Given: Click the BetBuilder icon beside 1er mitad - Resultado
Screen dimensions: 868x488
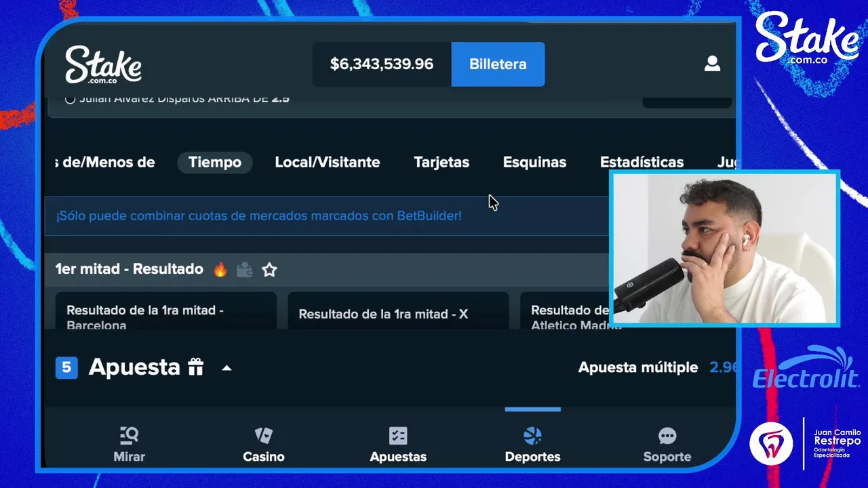Looking at the screenshot, I should [x=245, y=270].
